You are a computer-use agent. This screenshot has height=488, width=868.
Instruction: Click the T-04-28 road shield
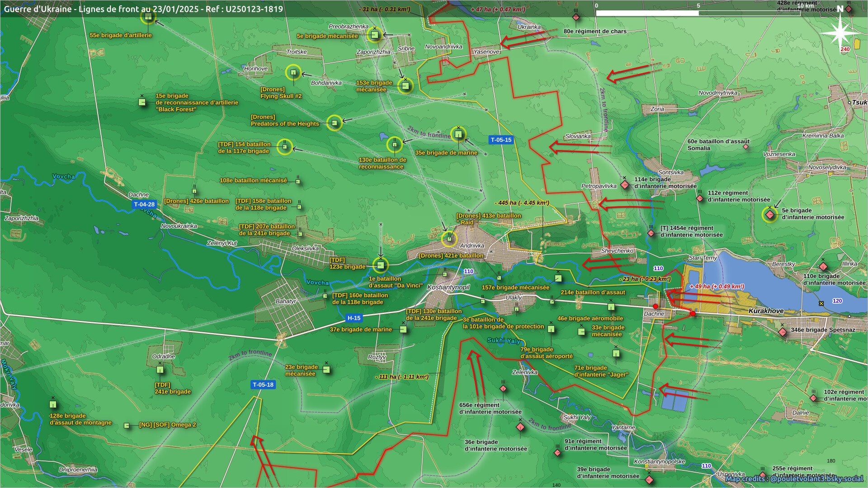[x=144, y=204]
